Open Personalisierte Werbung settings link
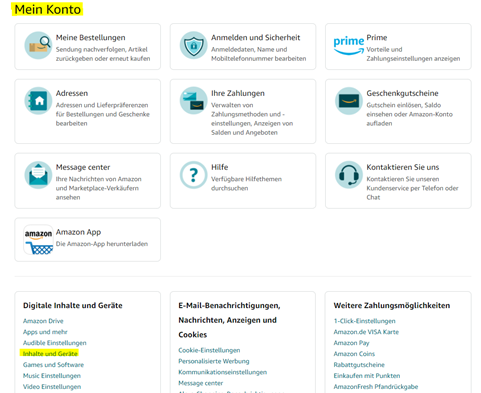481x393 pixels. pyautogui.click(x=214, y=361)
